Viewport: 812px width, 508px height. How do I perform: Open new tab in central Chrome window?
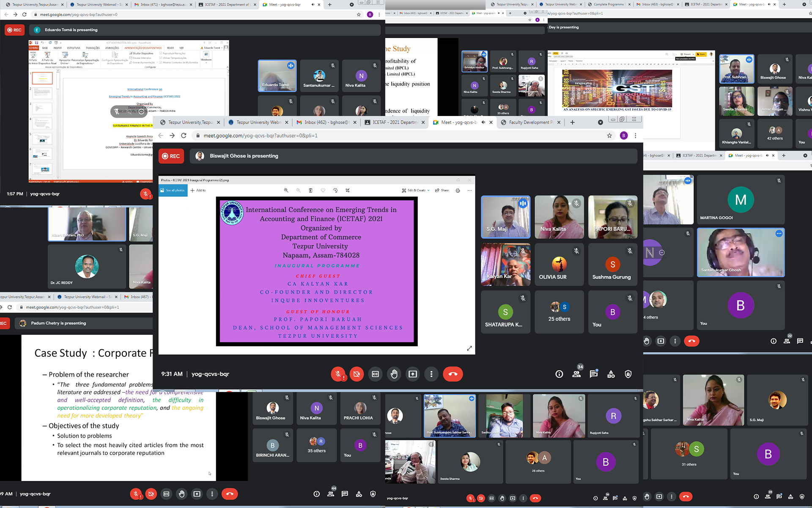click(x=572, y=122)
